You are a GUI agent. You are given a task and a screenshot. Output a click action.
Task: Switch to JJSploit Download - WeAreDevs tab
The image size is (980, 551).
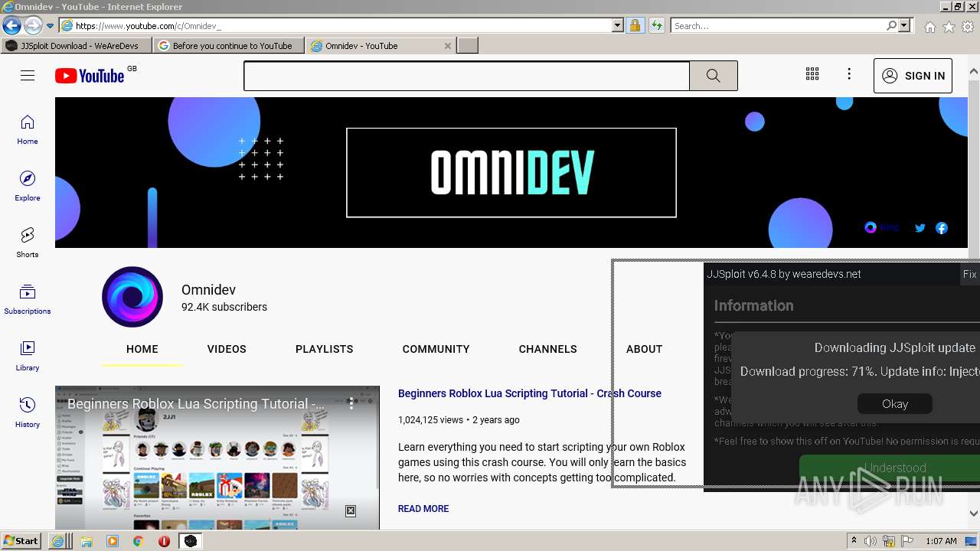77,46
